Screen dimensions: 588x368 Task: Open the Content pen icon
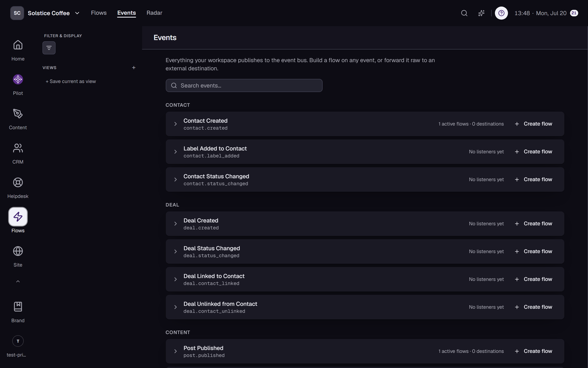pyautogui.click(x=18, y=114)
